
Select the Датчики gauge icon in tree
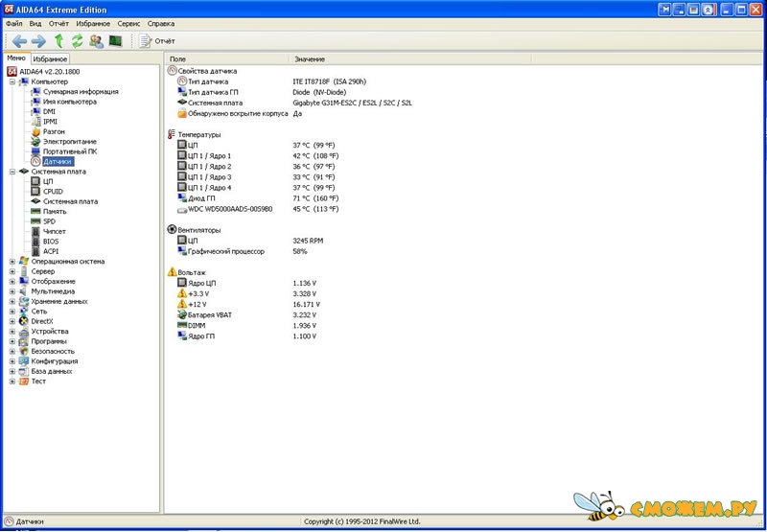click(35, 161)
